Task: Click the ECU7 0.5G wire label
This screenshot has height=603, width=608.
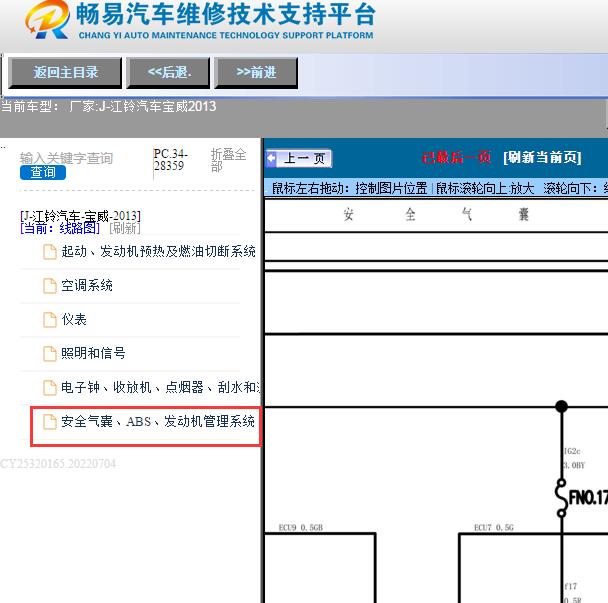Action: click(x=493, y=527)
